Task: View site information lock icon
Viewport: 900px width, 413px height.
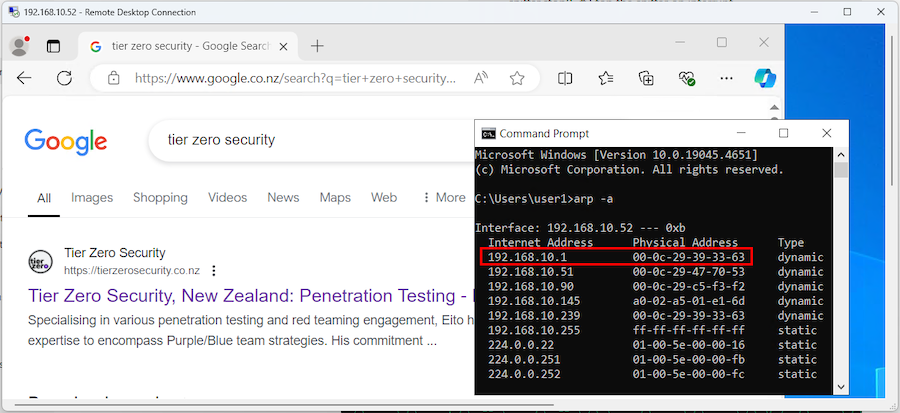Action: (x=114, y=78)
